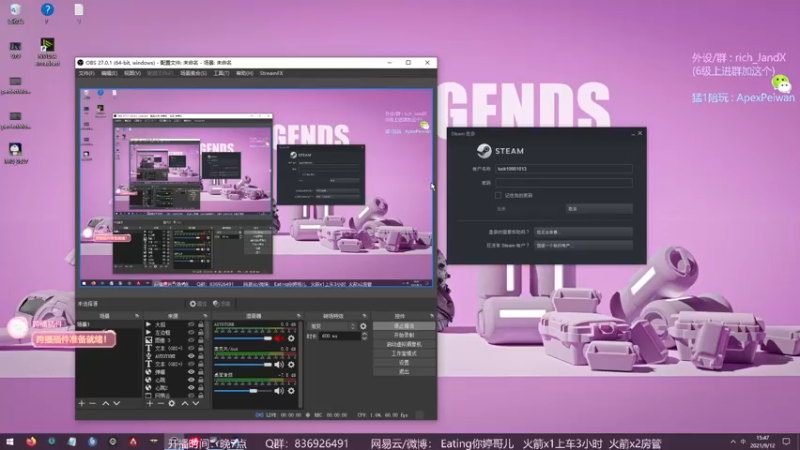
Task: Remove the source with the Sources minus icon
Action: click(x=160, y=403)
